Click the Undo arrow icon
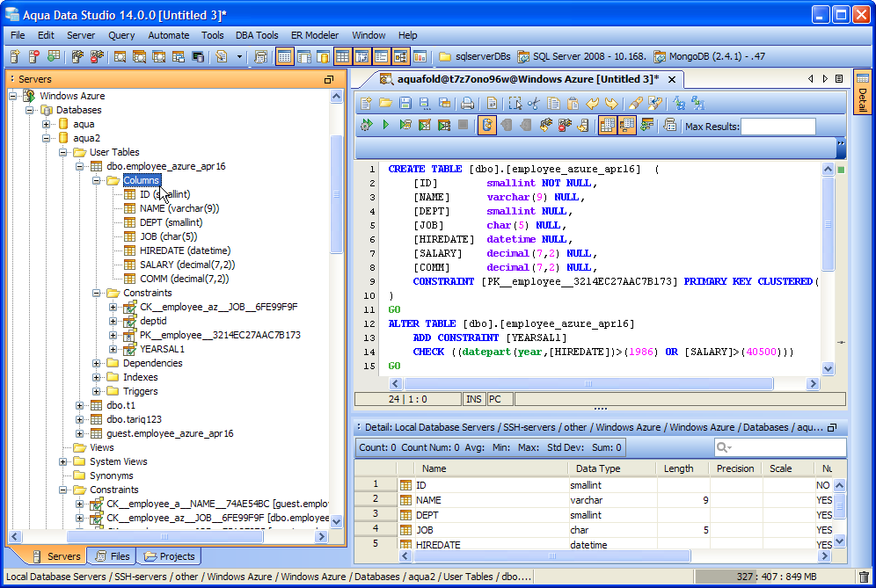876x588 pixels. coord(593,103)
